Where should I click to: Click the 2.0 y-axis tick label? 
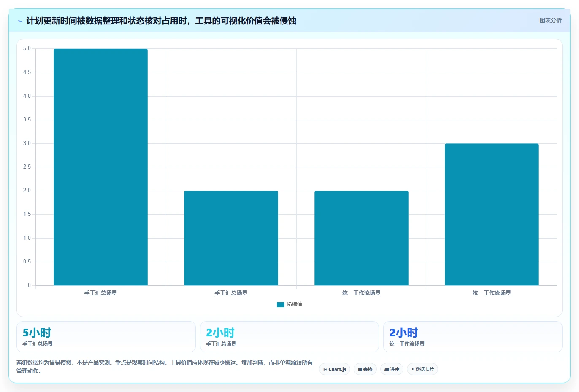coord(27,191)
